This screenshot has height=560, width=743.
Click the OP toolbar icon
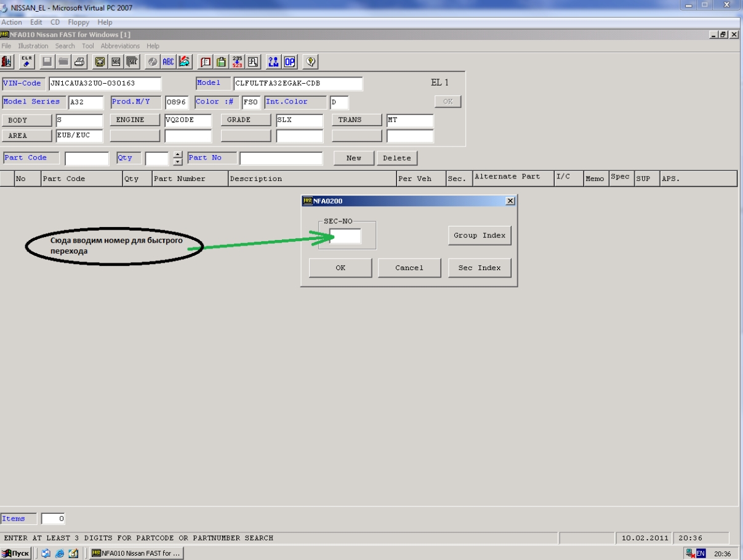pos(288,62)
